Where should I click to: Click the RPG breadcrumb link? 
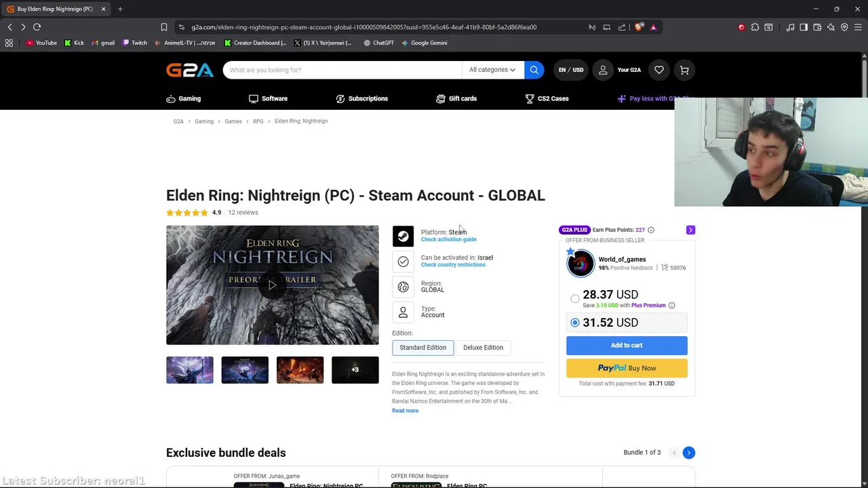point(258,121)
